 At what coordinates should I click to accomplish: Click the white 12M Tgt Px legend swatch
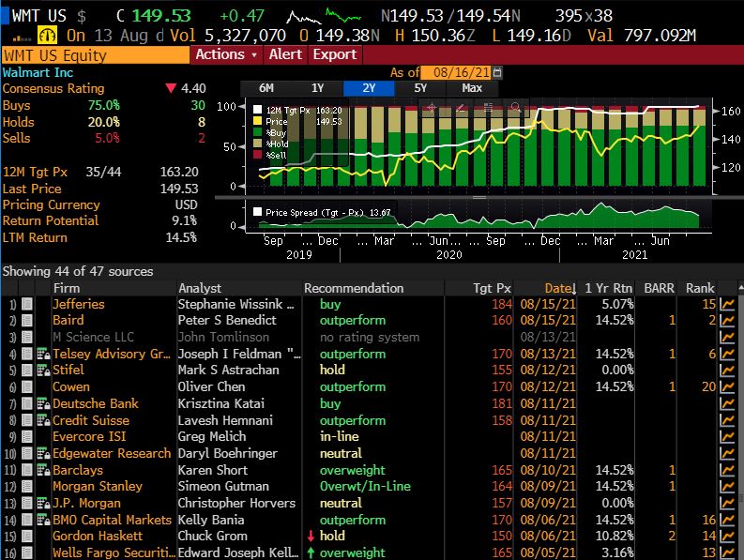click(x=258, y=110)
